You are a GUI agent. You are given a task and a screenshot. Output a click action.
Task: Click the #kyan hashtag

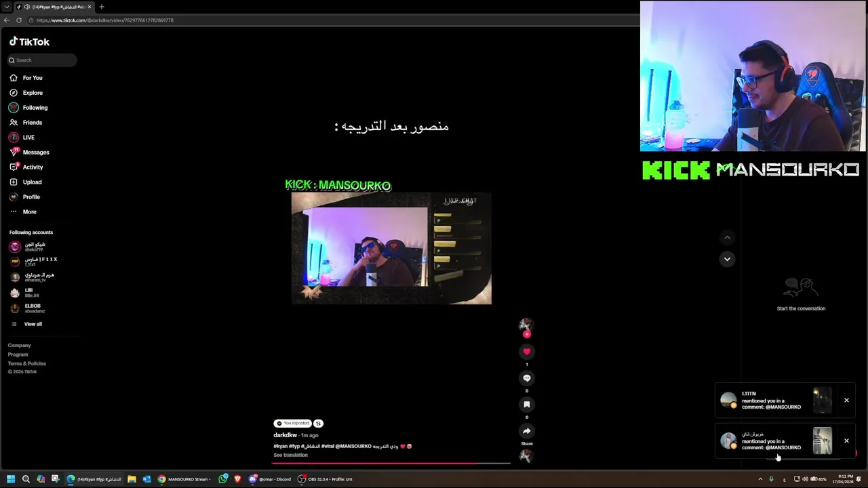(280, 446)
